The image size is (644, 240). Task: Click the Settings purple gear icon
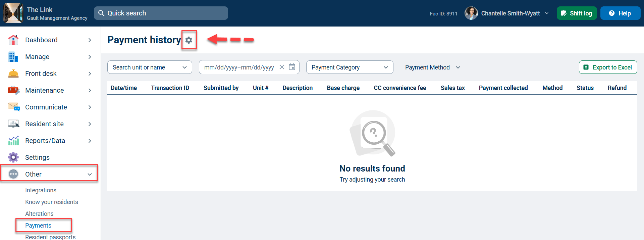coord(13,157)
